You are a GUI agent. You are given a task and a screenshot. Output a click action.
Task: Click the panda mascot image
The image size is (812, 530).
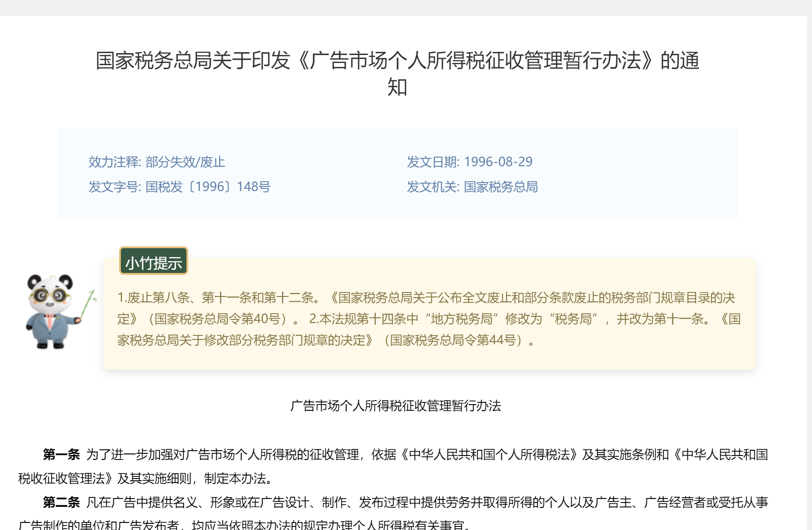[x=50, y=312]
